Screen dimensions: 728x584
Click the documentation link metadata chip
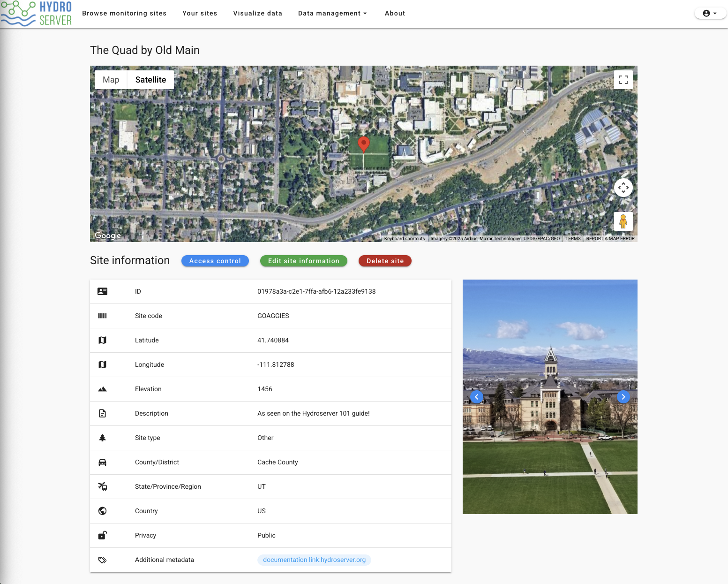(x=314, y=560)
